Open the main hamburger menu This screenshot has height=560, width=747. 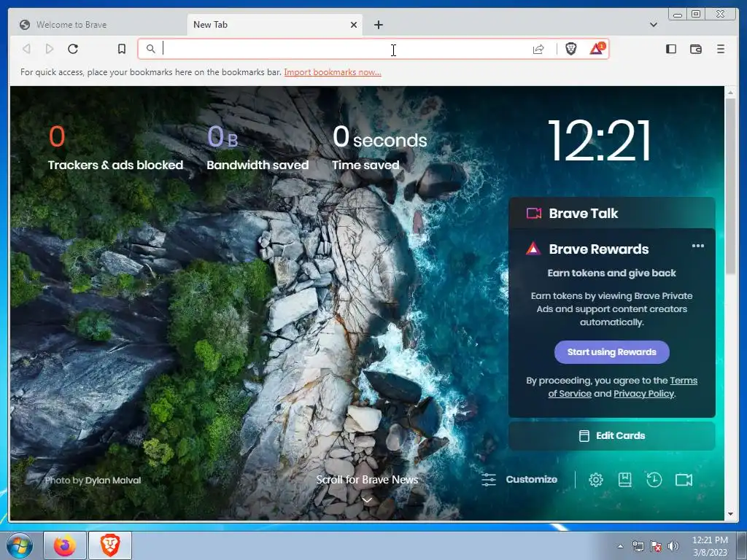click(x=721, y=49)
